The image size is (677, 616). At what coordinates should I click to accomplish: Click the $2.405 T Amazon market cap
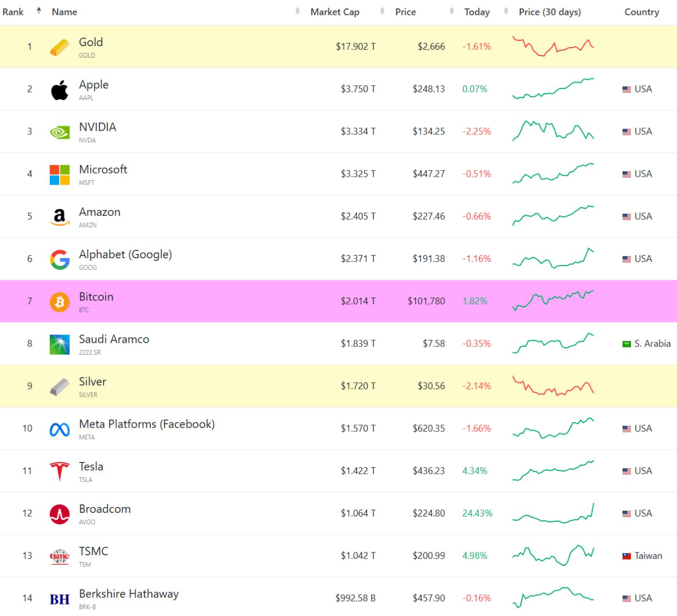click(x=358, y=216)
